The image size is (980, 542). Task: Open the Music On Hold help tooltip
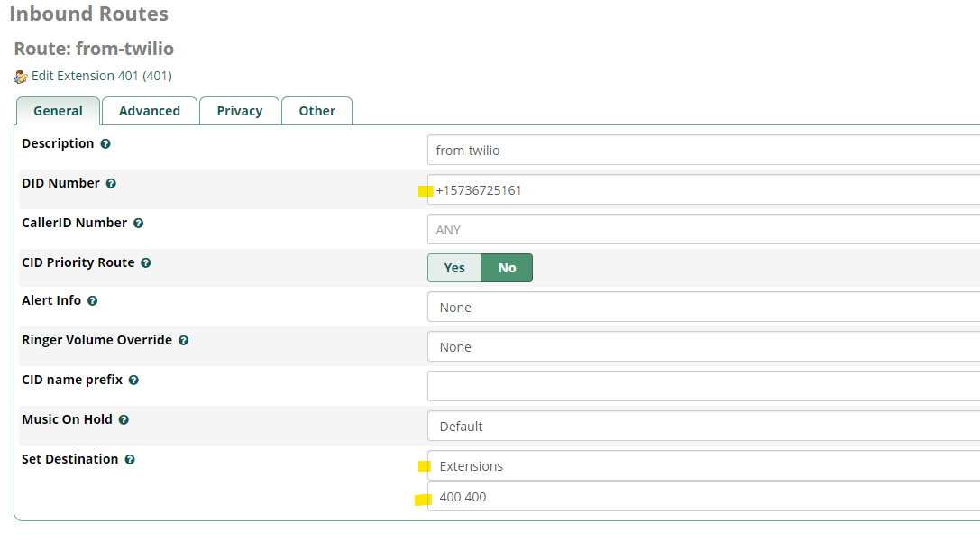coord(124,419)
